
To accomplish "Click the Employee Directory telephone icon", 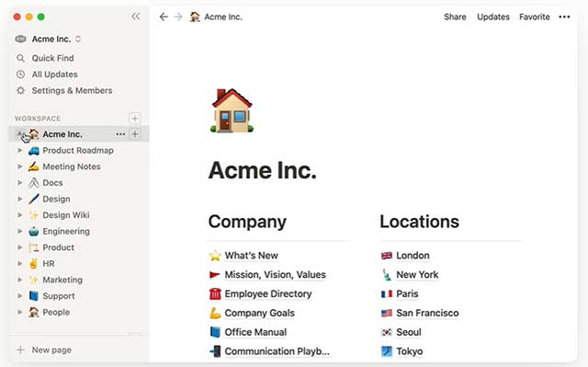I will coord(215,293).
